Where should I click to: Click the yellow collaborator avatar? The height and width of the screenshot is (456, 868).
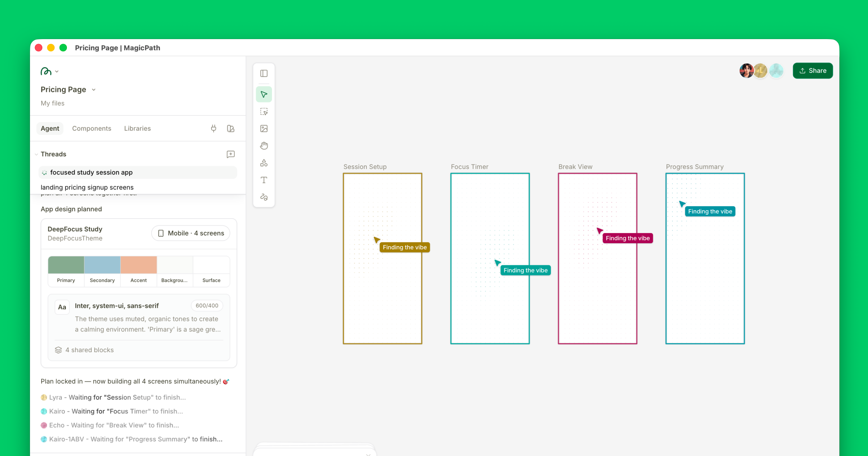[761, 71]
